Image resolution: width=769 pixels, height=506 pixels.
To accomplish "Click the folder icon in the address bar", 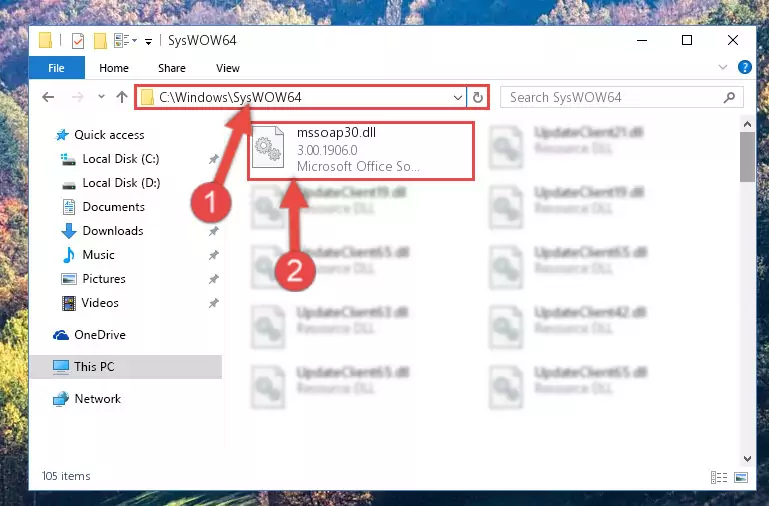I will coord(147,97).
